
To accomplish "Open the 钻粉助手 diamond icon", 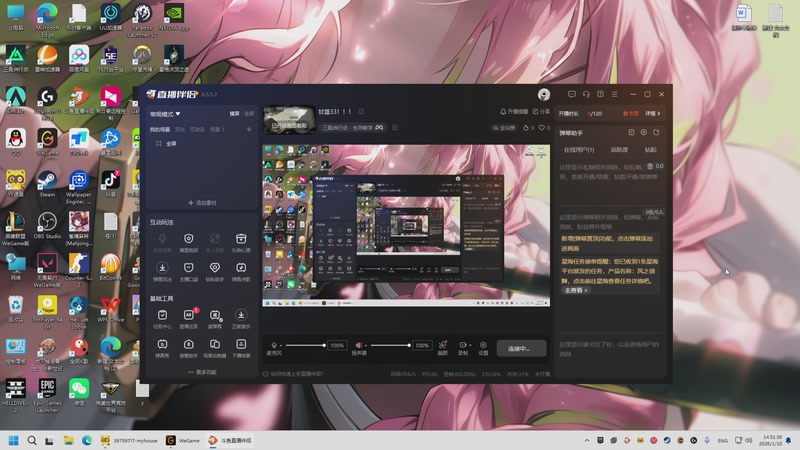I will click(x=215, y=271).
